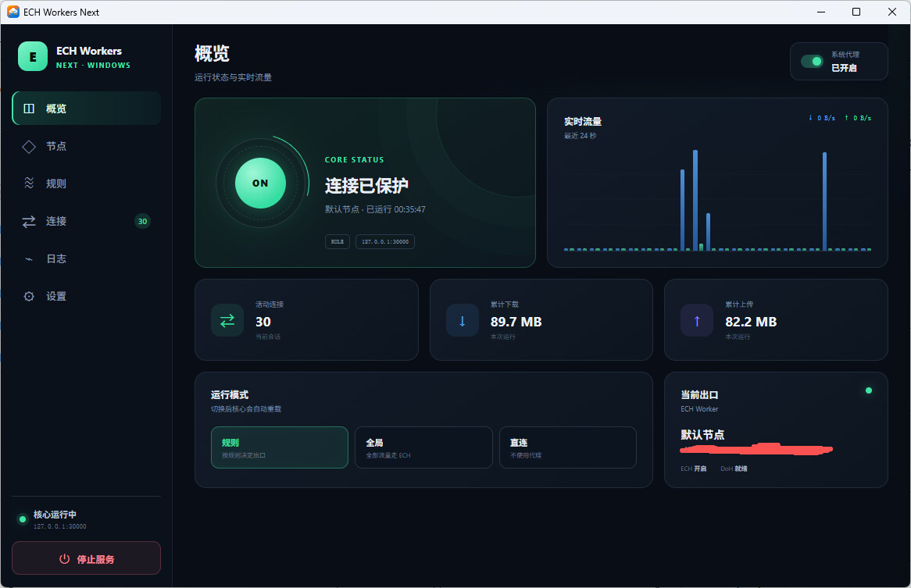Click the 最近 24 秒 chart subtitle
This screenshot has height=588, width=911.
(x=580, y=136)
